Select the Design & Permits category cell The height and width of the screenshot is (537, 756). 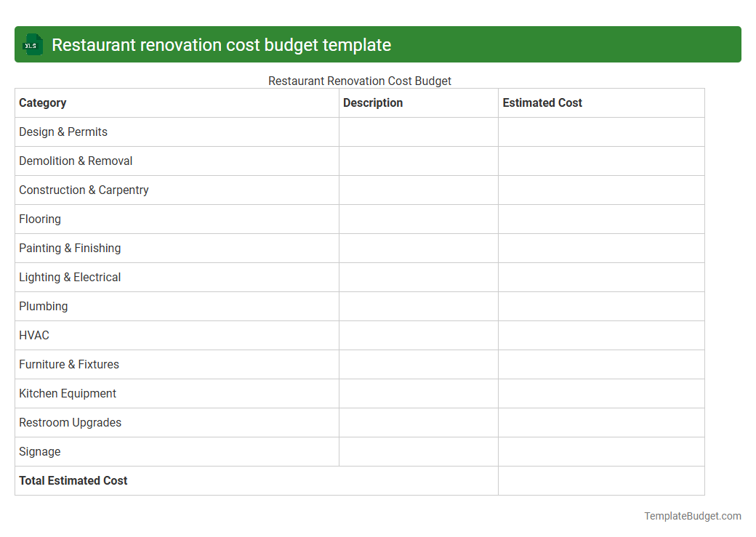[x=63, y=132]
